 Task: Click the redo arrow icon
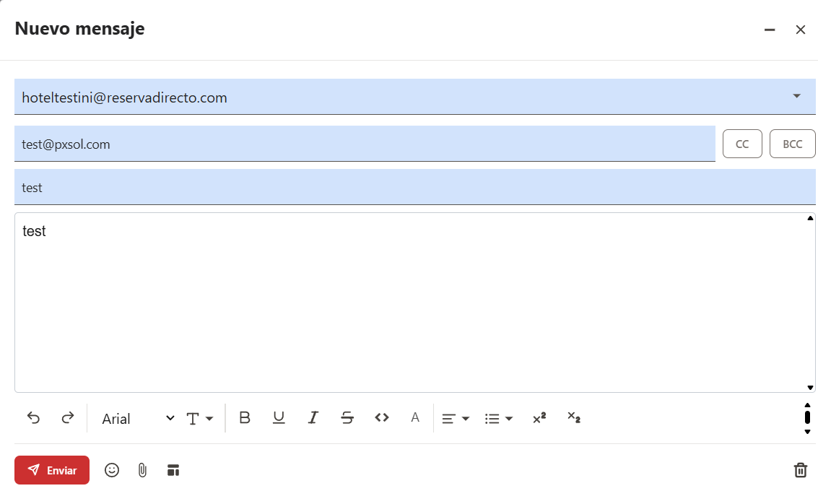(68, 418)
